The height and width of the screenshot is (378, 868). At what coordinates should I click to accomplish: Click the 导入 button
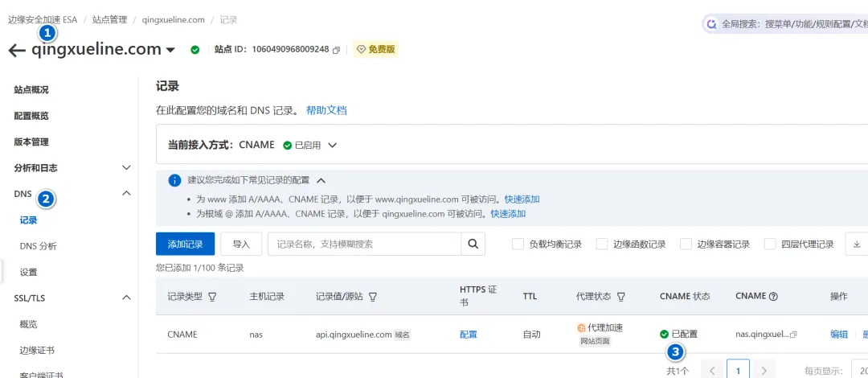point(241,244)
